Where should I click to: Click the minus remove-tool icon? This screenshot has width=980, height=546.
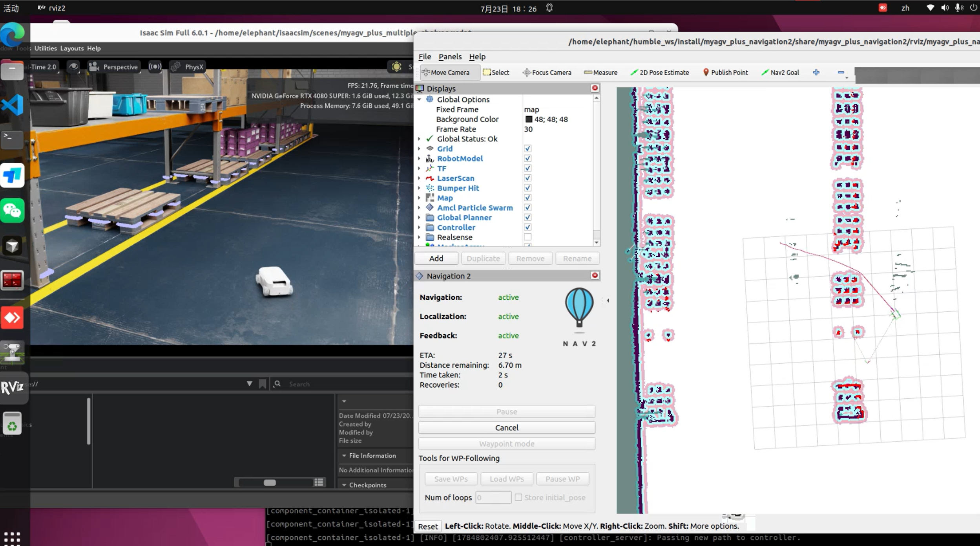[x=841, y=72]
